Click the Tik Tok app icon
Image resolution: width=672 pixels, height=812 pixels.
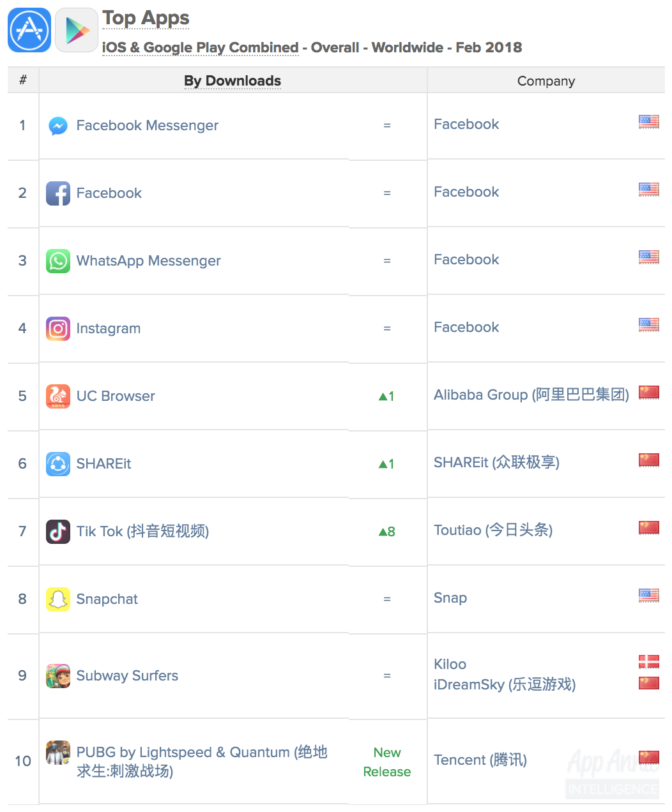(x=58, y=532)
